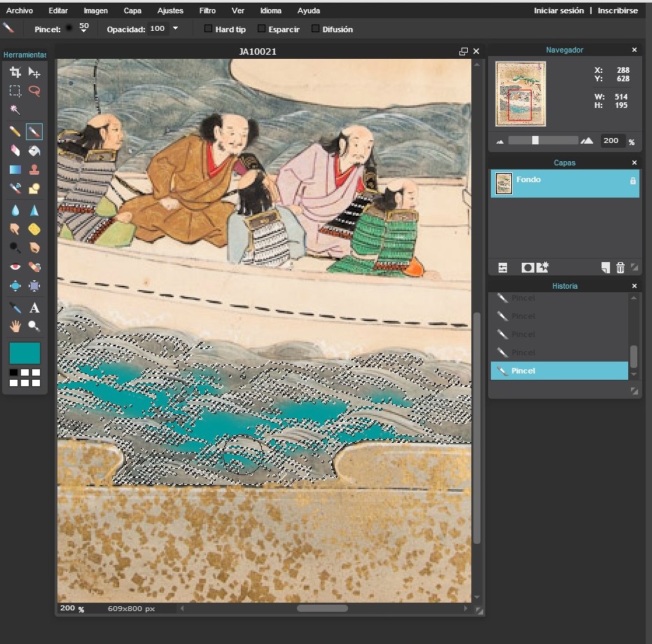
Task: Select the Bloat tool
Action: [x=15, y=286]
